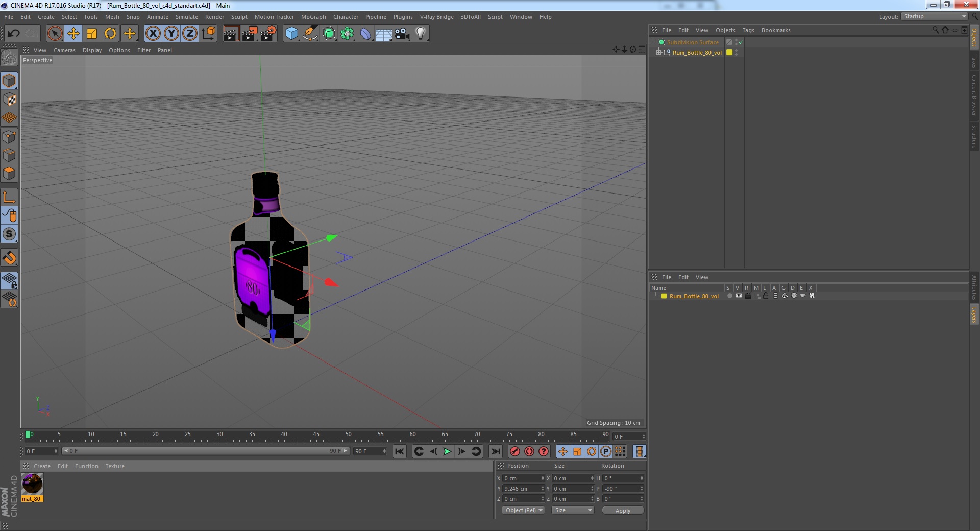Collapse the Subdivision Surface tree item
The height and width of the screenshot is (531, 980).
pyautogui.click(x=653, y=42)
